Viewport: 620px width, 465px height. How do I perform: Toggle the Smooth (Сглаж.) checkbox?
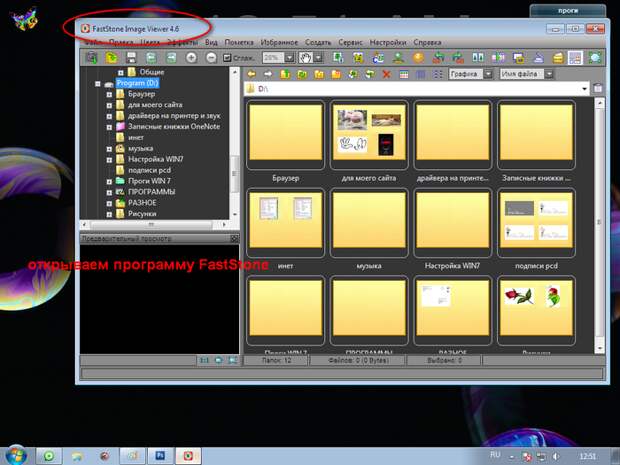pos(227,58)
